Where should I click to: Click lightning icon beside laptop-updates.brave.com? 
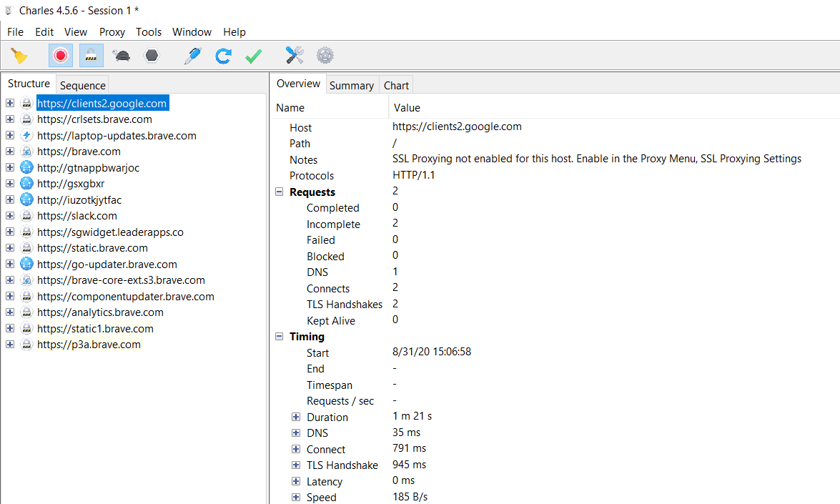pyautogui.click(x=26, y=135)
